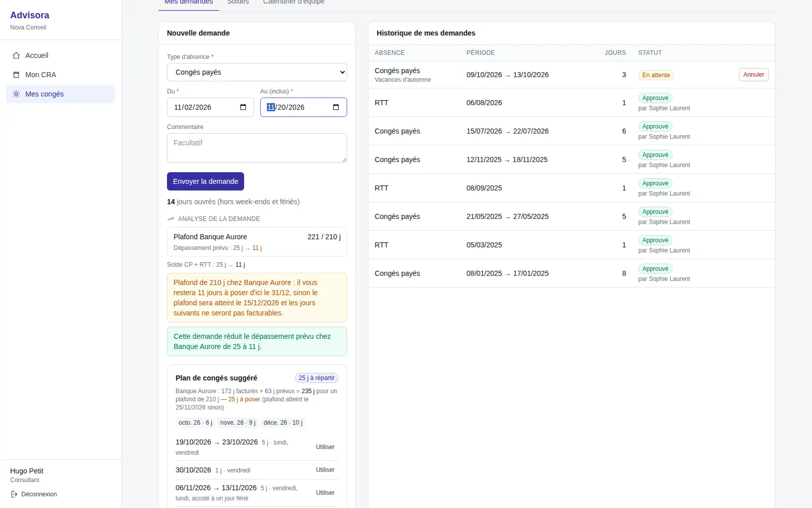Click the Plafond Banque Aurore row
812x508 pixels.
click(257, 242)
